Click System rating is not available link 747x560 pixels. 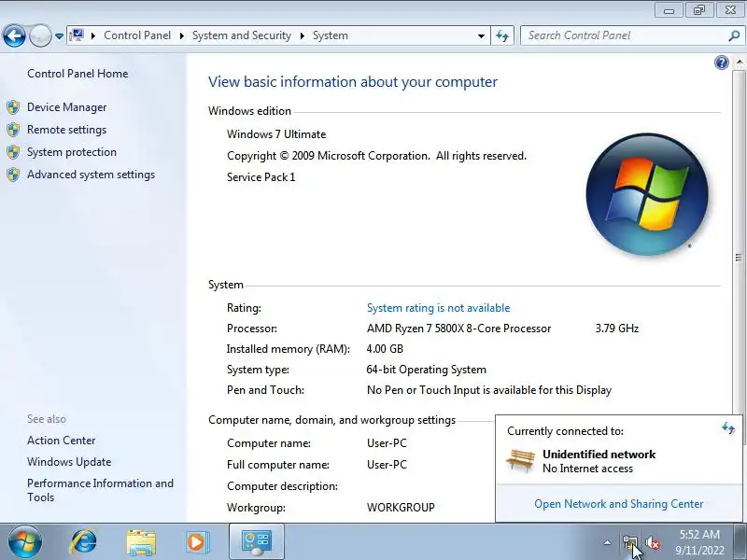click(x=438, y=308)
